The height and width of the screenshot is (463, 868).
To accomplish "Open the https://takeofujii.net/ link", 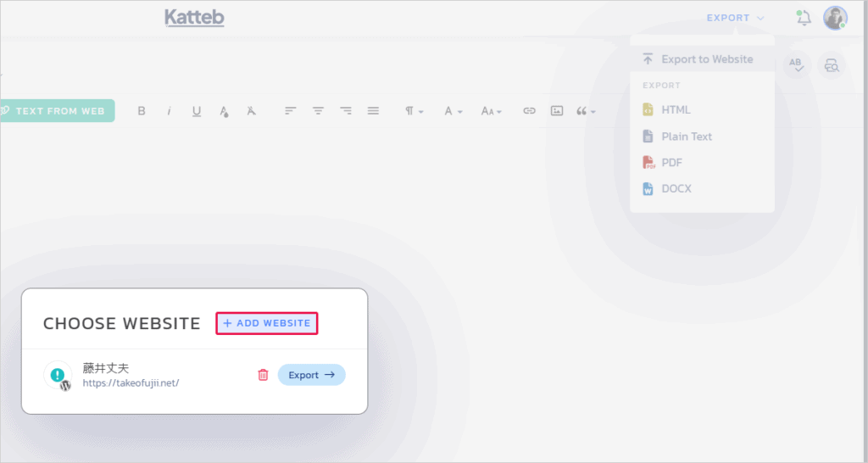I will [131, 382].
